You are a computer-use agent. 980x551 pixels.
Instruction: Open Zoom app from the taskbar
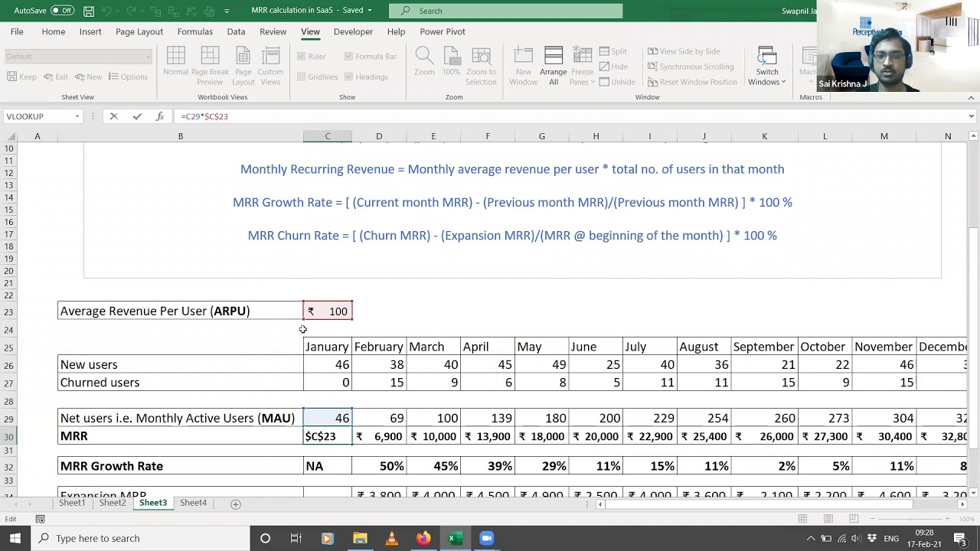(x=486, y=538)
